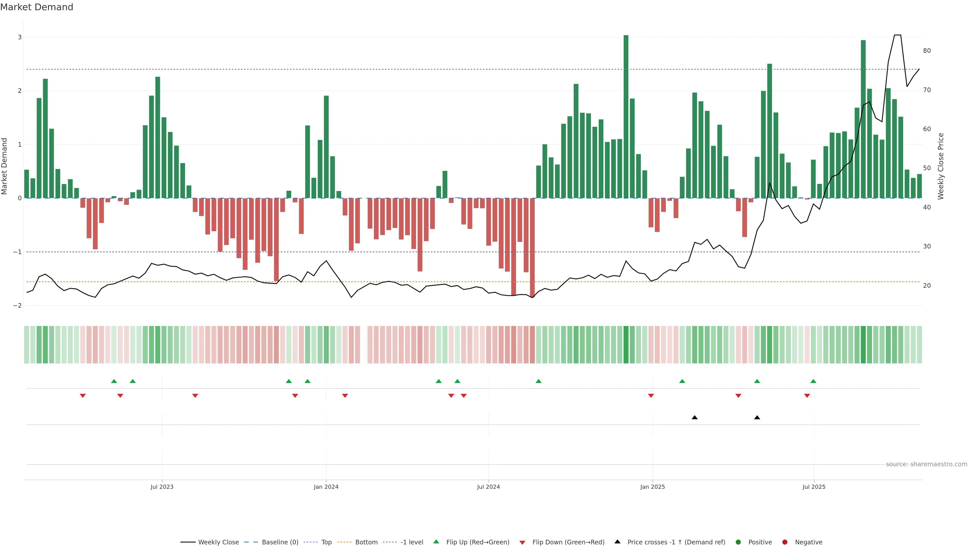Click the Jan 2025 axis label
This screenshot has height=551, width=980.
click(653, 487)
